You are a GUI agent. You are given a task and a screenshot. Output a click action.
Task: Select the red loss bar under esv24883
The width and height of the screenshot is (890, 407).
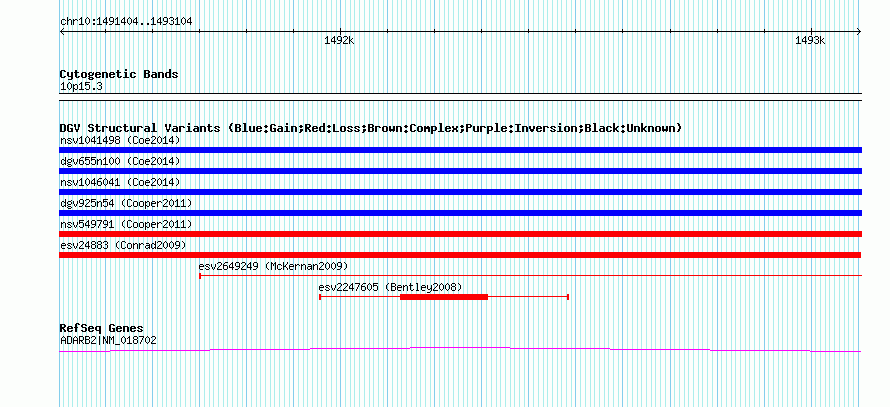pos(460,255)
